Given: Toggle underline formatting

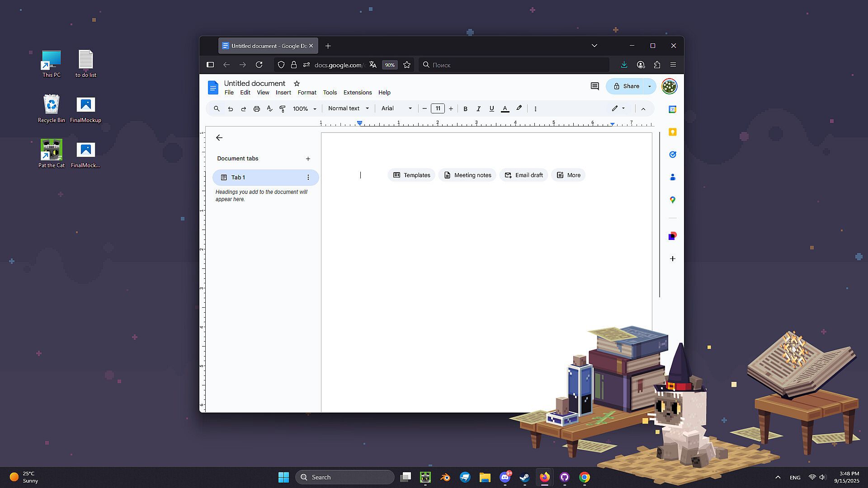Looking at the screenshot, I should [x=491, y=109].
